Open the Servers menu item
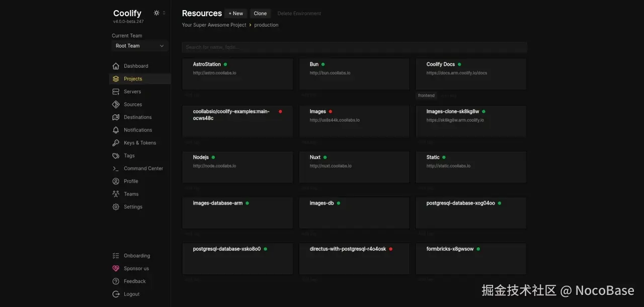The width and height of the screenshot is (644, 307). tap(140, 92)
